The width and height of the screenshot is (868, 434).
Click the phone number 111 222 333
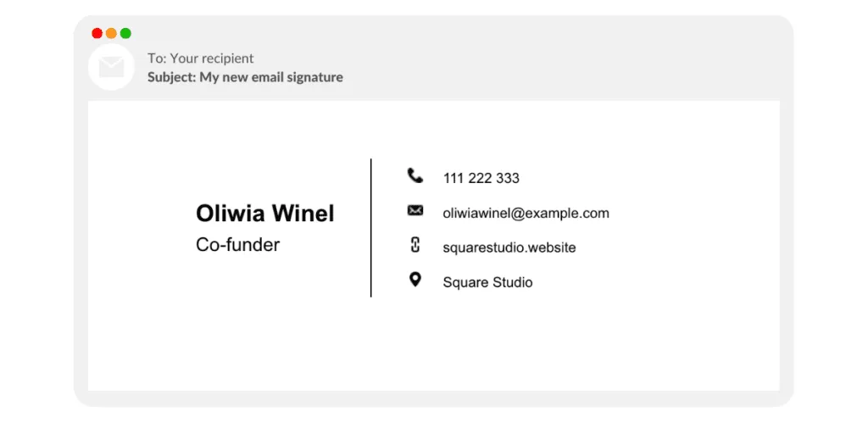[481, 179]
